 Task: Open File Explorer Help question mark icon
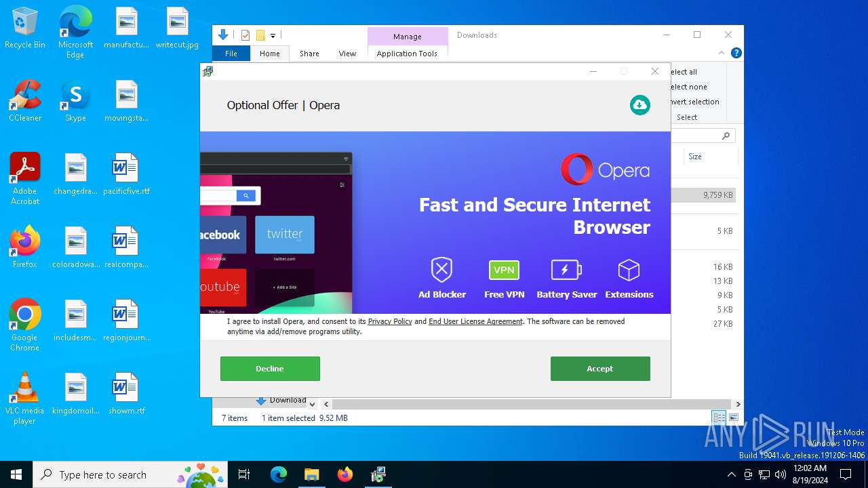[736, 53]
